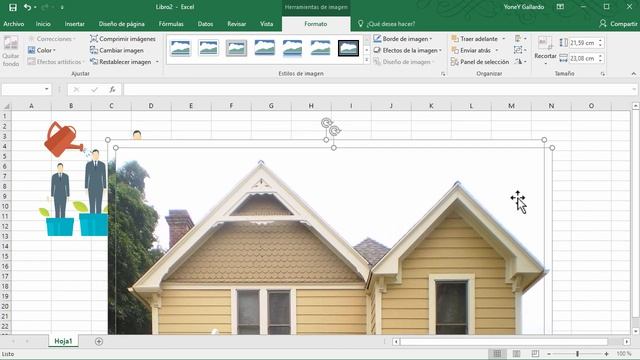
Task: Click the height field showing 21,59 cm
Action: [582, 42]
